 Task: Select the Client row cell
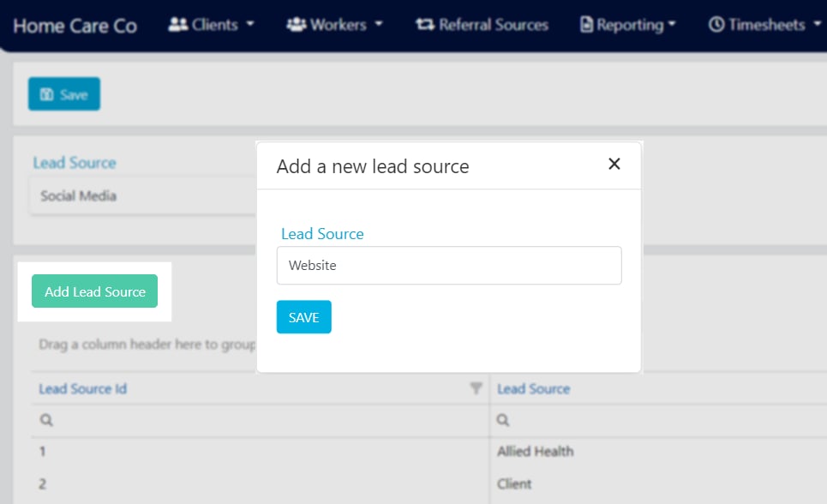click(514, 484)
